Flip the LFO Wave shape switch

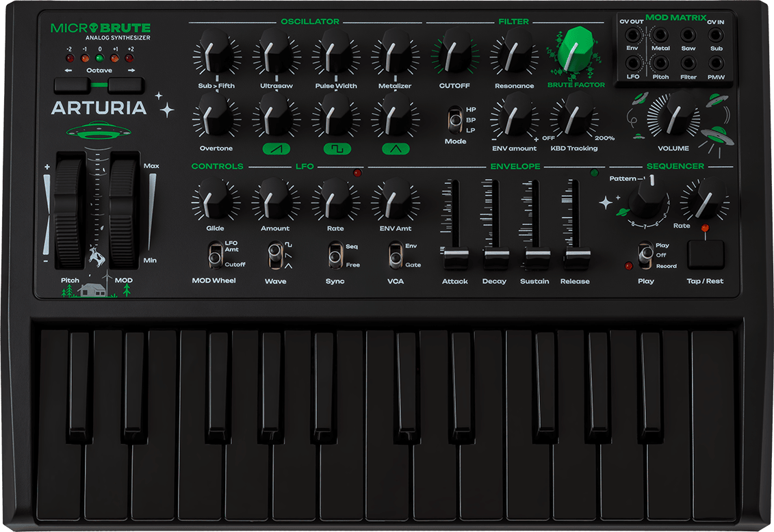(x=275, y=255)
